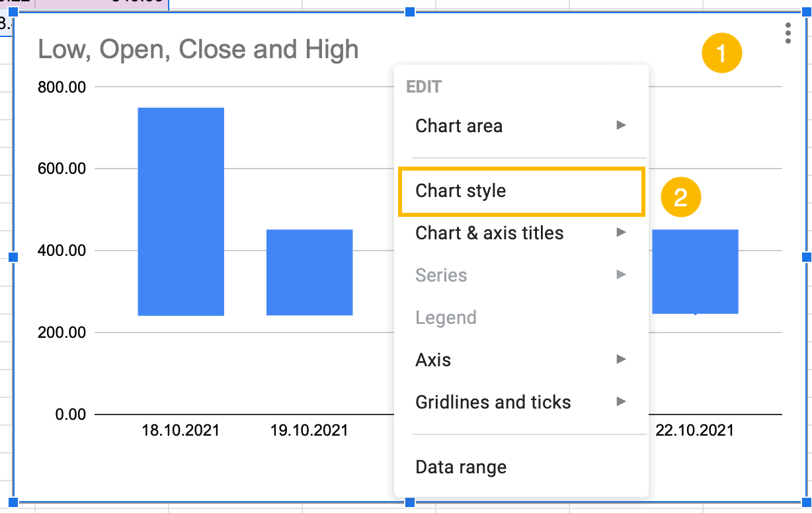812x513 pixels.
Task: Click the orange circle labeled 1
Action: coord(721,53)
